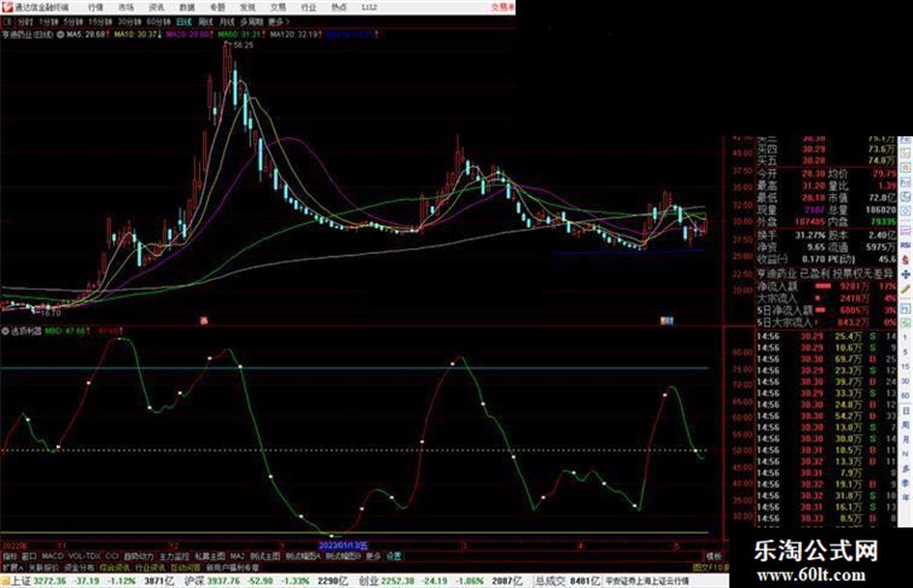Click the 创业 index value in status bar

398,581
